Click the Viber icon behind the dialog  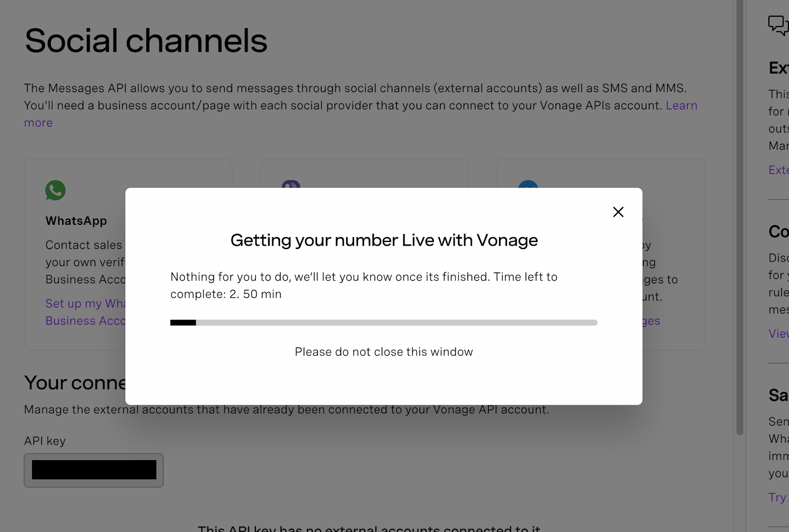click(291, 184)
